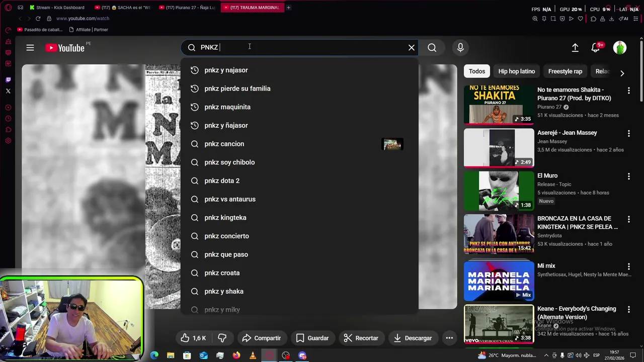The width and height of the screenshot is (644, 362).
Task: Choose suggestion 'pnkz croata'
Action: click(299, 273)
